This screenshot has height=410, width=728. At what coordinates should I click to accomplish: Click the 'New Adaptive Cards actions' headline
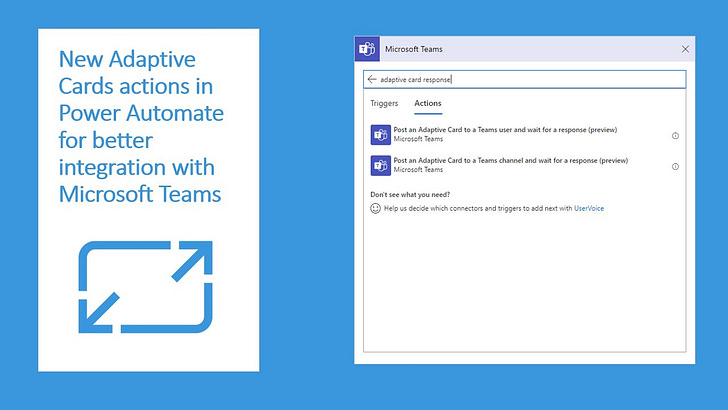[141, 126]
